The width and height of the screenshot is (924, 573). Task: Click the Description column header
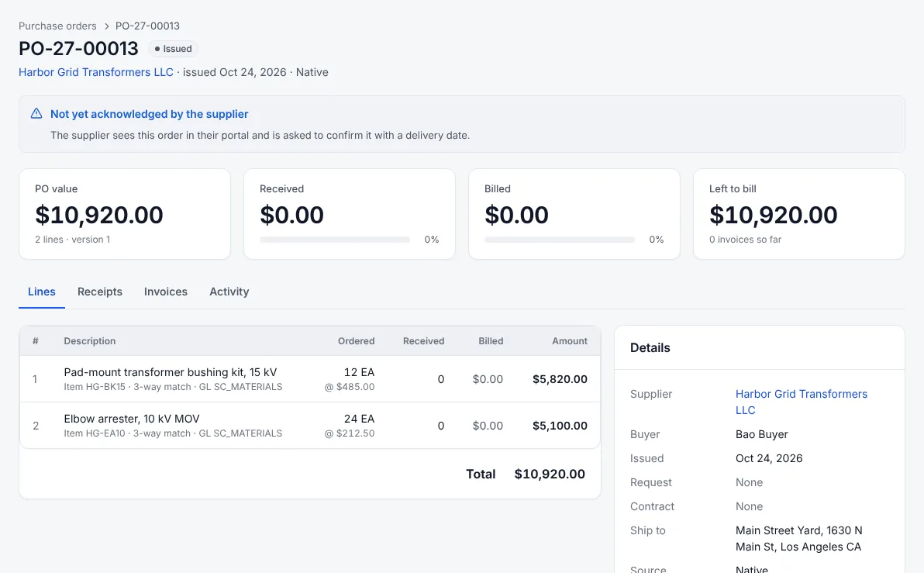pos(90,340)
